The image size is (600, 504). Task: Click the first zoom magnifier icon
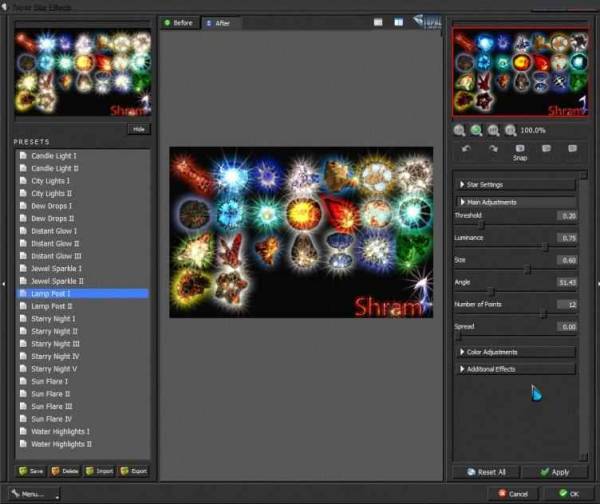point(459,130)
